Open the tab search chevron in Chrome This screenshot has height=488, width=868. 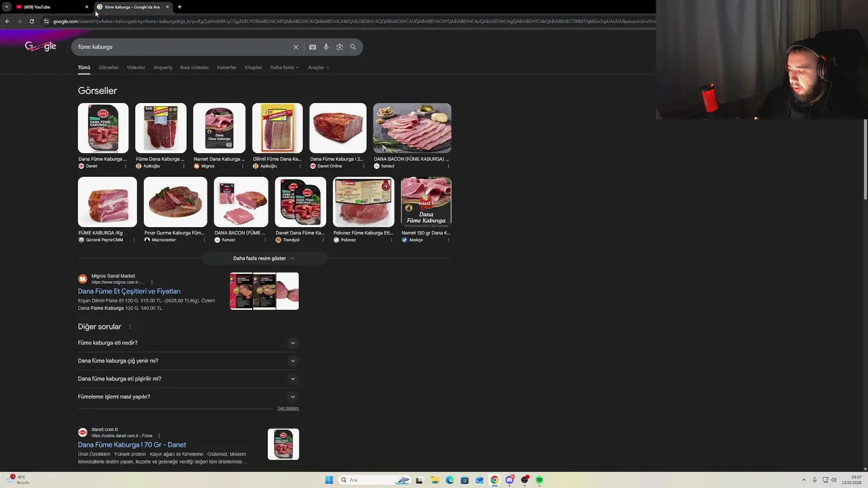(x=6, y=7)
